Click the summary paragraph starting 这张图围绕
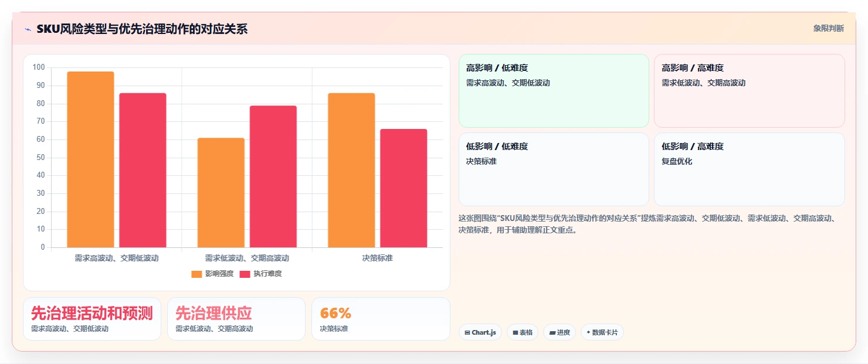Screen dimensions: 868x364 tap(647, 224)
